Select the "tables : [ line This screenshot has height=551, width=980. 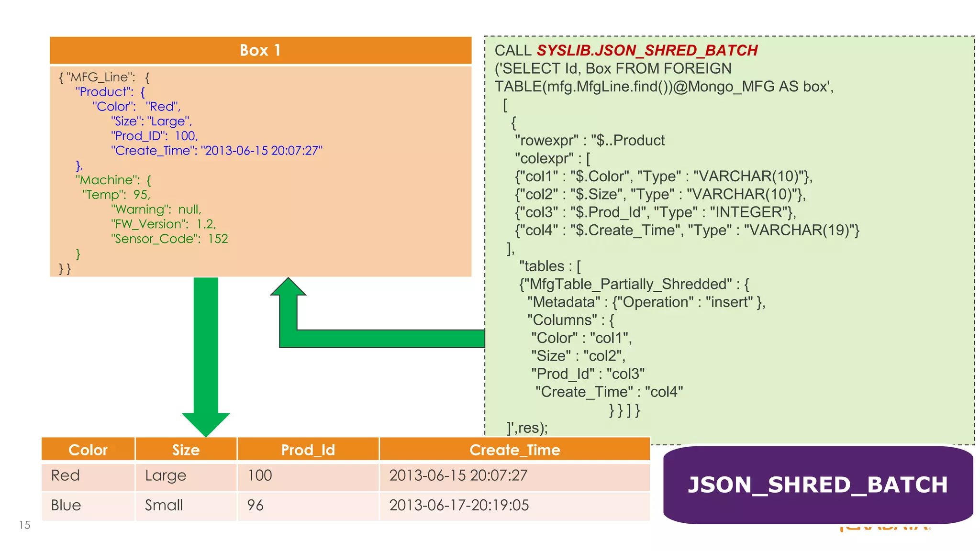click(x=550, y=266)
